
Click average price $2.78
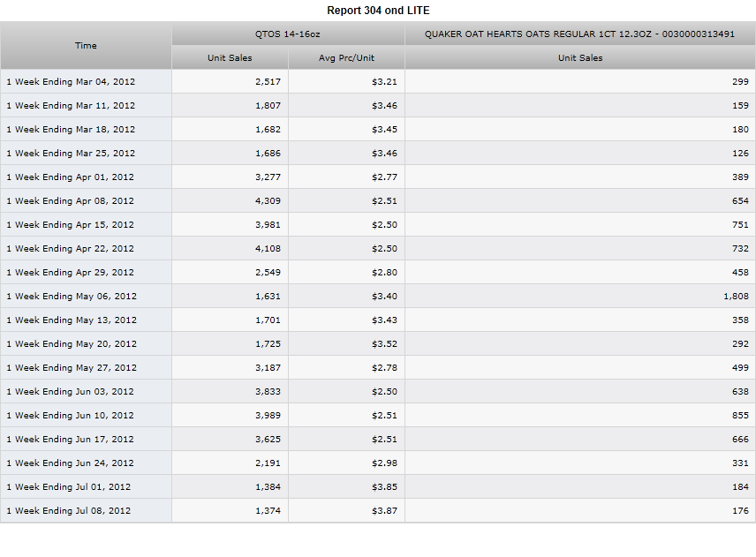(x=385, y=368)
